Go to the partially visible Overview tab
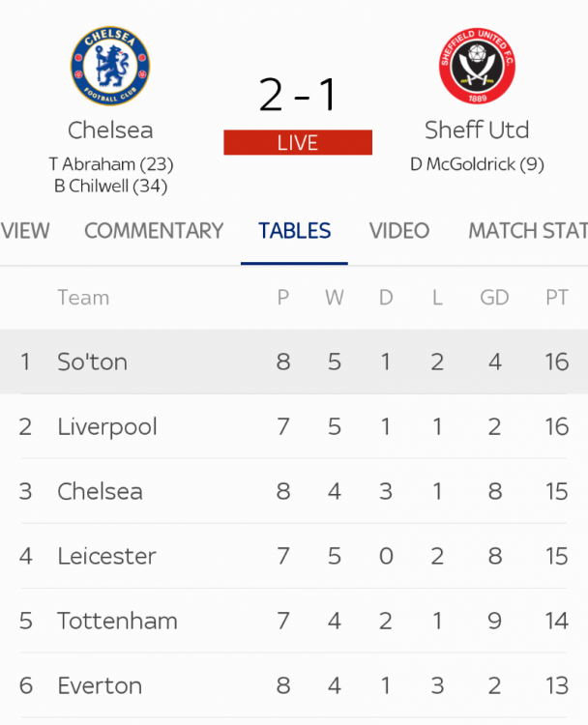 coord(25,231)
